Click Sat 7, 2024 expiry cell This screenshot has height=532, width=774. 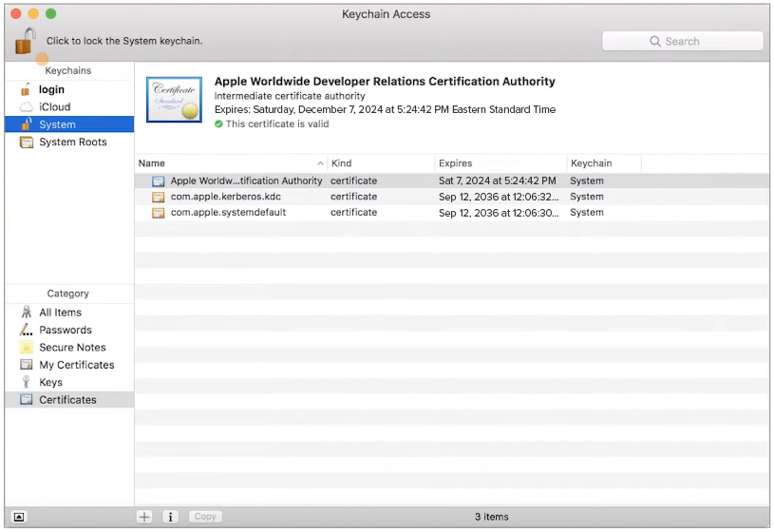(x=497, y=180)
